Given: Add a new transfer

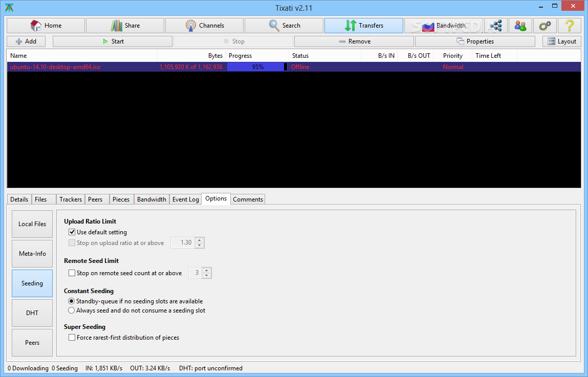Looking at the screenshot, I should pyautogui.click(x=26, y=41).
